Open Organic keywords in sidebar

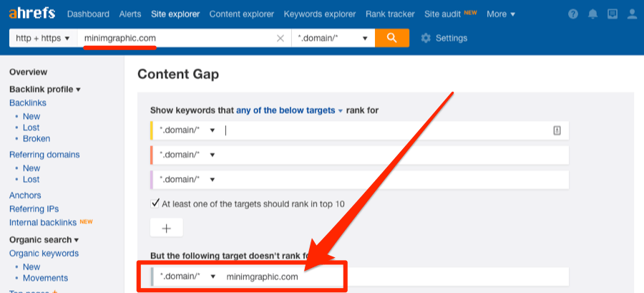point(44,253)
